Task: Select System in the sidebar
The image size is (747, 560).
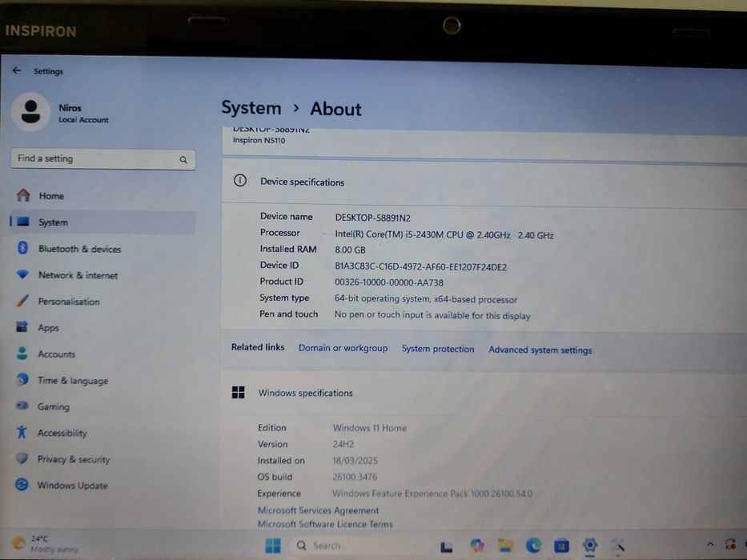Action: coord(102,222)
